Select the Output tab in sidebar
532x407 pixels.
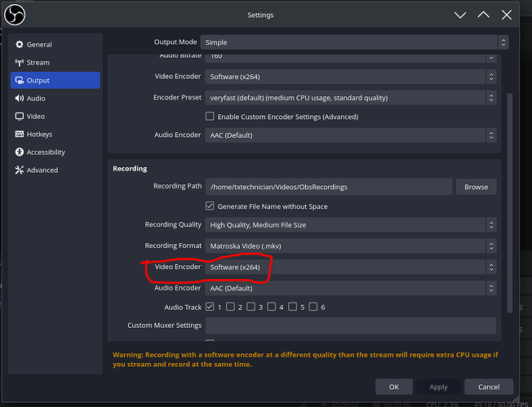click(55, 81)
